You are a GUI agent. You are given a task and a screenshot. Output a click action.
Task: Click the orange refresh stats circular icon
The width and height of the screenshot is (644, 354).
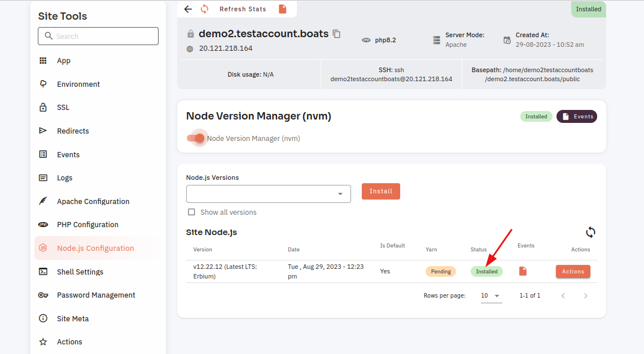tap(204, 9)
